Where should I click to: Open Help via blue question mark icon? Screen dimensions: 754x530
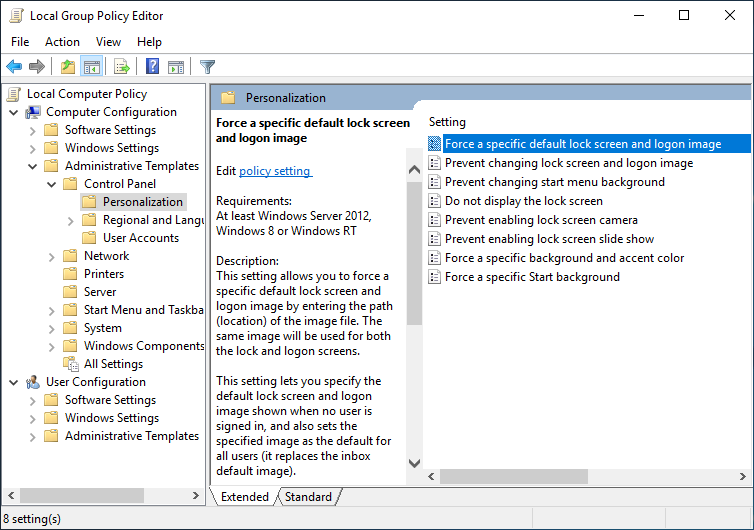point(152,67)
